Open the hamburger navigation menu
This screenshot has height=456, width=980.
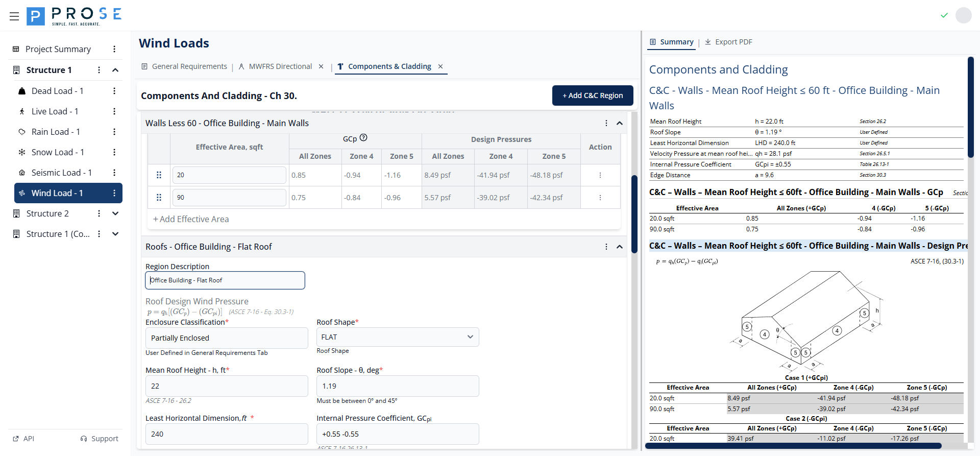[x=14, y=16]
